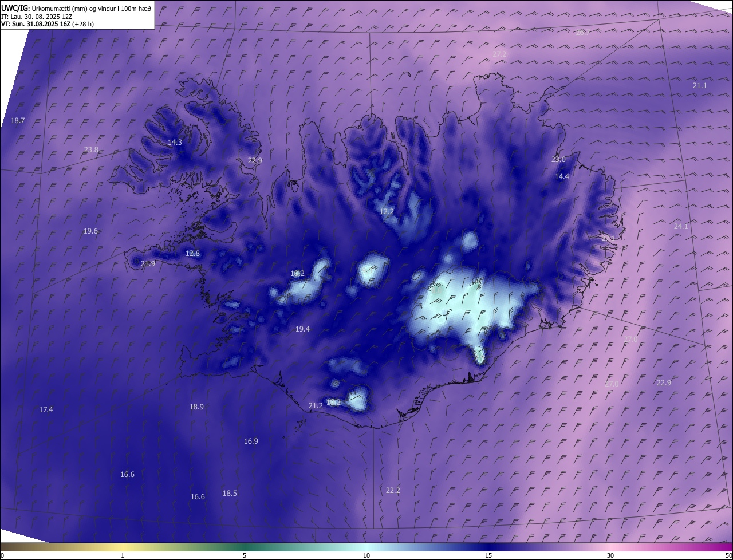The width and height of the screenshot is (733, 560).
Task: Click the 22.2 value label
Action: tap(393, 491)
